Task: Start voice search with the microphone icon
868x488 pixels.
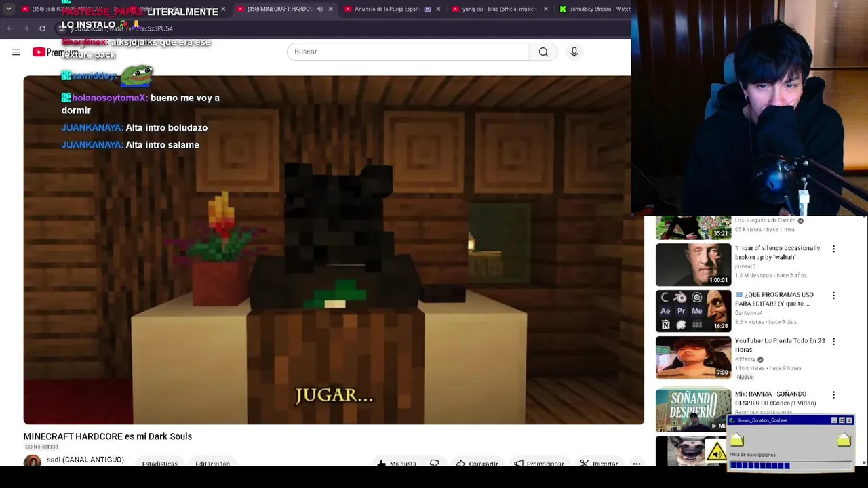Action: (574, 52)
